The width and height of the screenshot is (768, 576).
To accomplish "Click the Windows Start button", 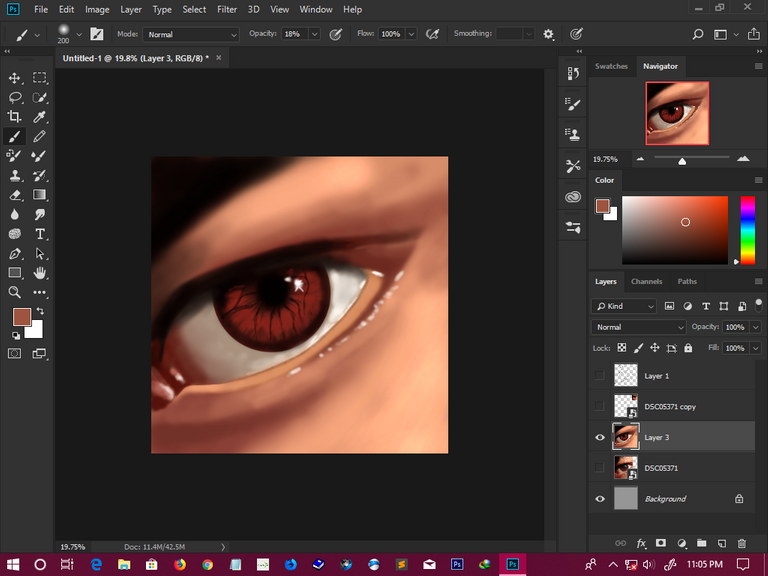I will pyautogui.click(x=12, y=564).
